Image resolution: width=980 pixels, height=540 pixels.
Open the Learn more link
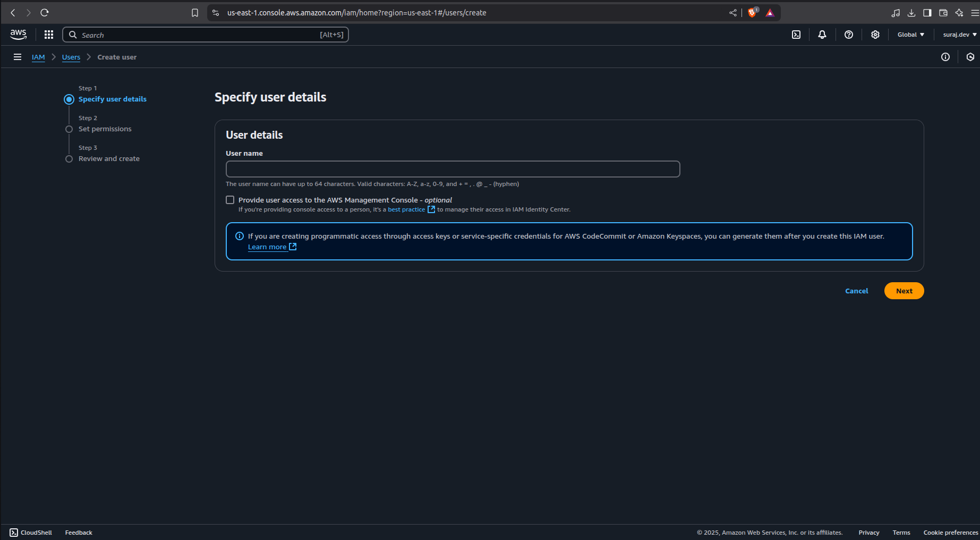coord(272,247)
